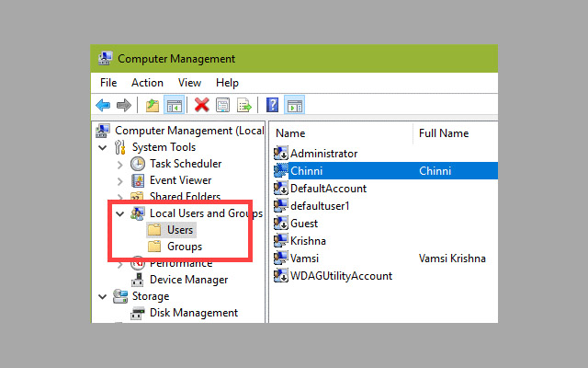Open Properties from the toolbar icon

tap(222, 105)
